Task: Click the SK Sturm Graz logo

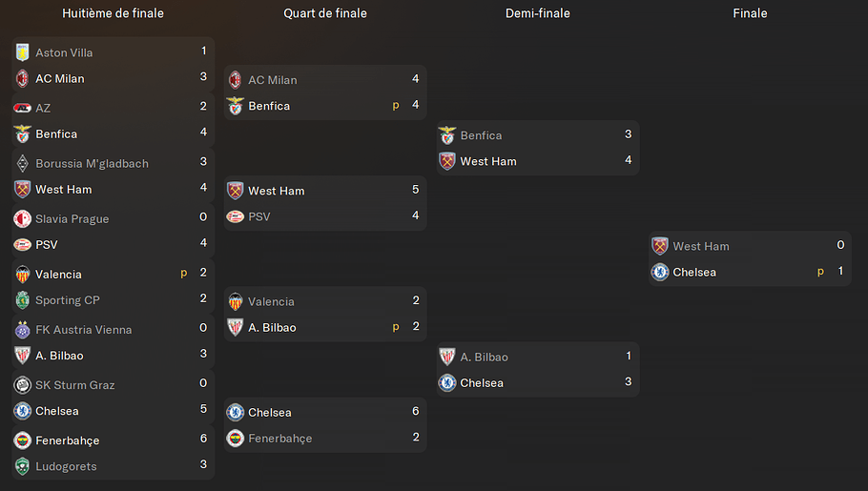Action: 23,384
